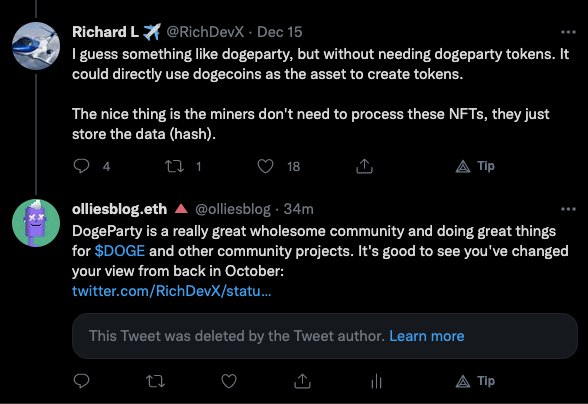Reply to Richard L's dogeparty tweet
This screenshot has width=588, height=404.
[81, 166]
